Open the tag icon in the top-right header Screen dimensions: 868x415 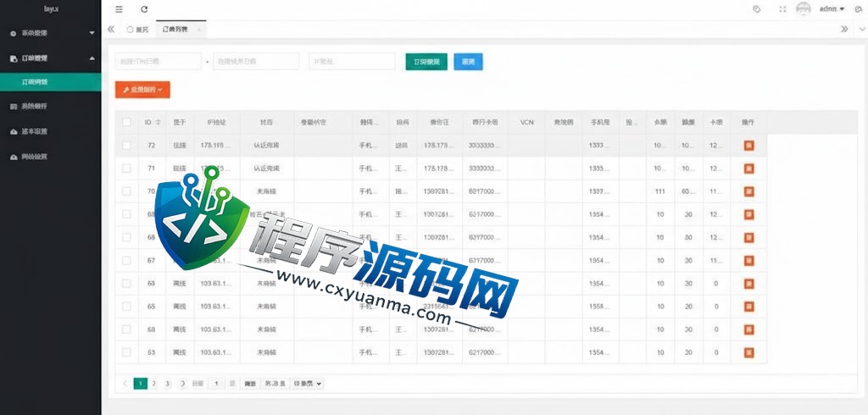(757, 9)
